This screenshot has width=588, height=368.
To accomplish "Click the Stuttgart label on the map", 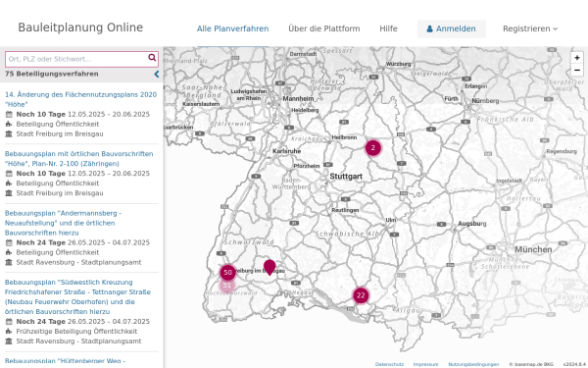I will coord(346,176).
